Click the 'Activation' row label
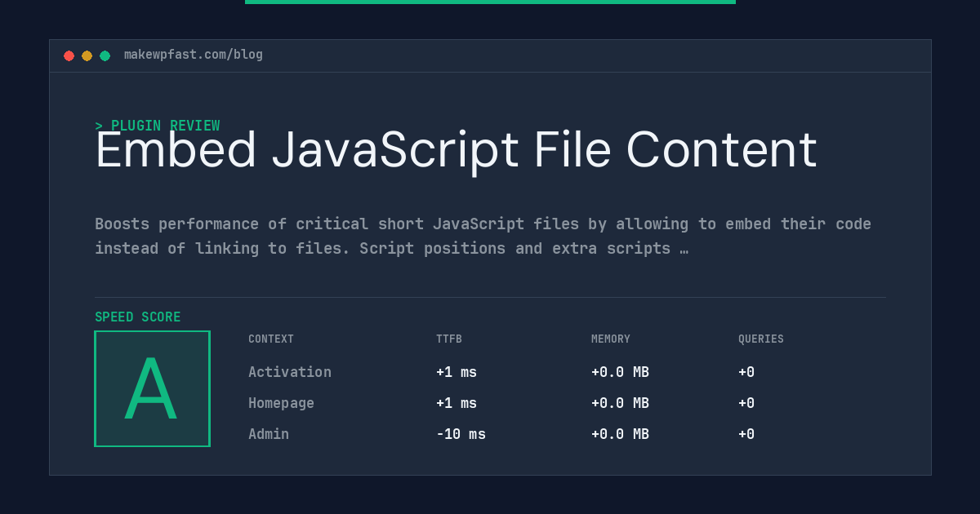980x514 pixels. (x=290, y=372)
